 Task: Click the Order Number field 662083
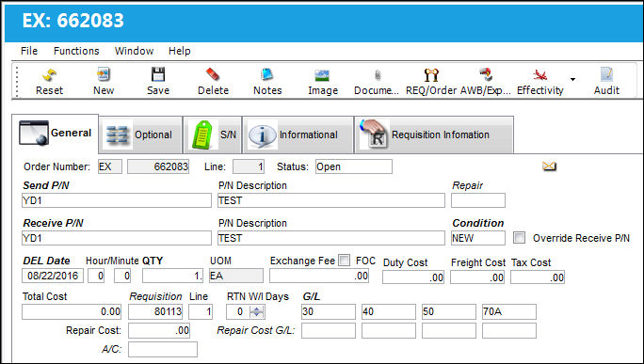click(x=158, y=166)
